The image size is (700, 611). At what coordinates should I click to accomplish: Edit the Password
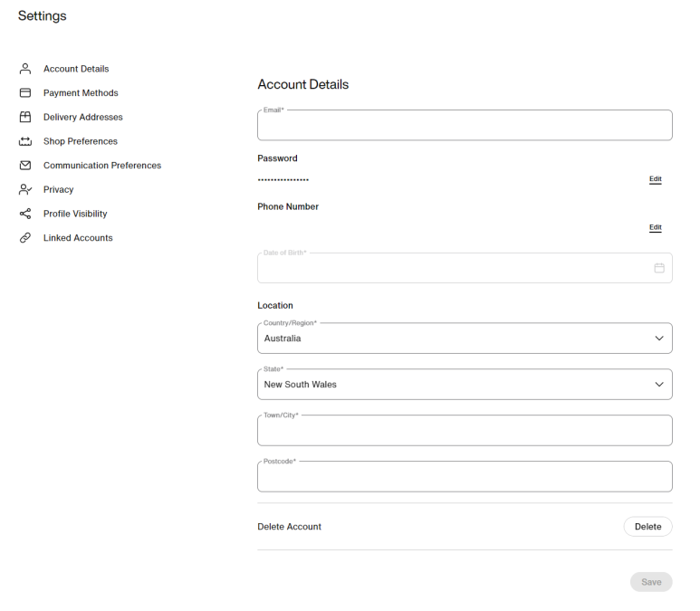click(x=656, y=179)
